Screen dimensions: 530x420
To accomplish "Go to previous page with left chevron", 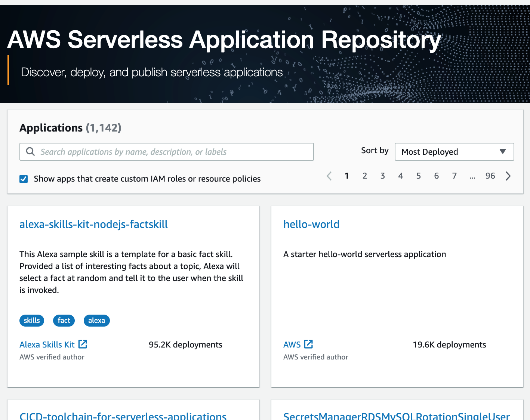I will 329,176.
